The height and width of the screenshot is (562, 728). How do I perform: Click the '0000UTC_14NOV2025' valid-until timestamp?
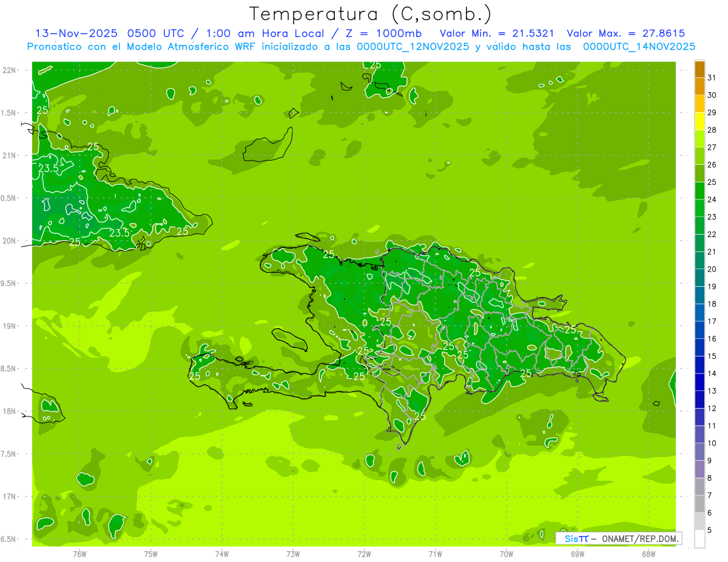tap(639, 47)
